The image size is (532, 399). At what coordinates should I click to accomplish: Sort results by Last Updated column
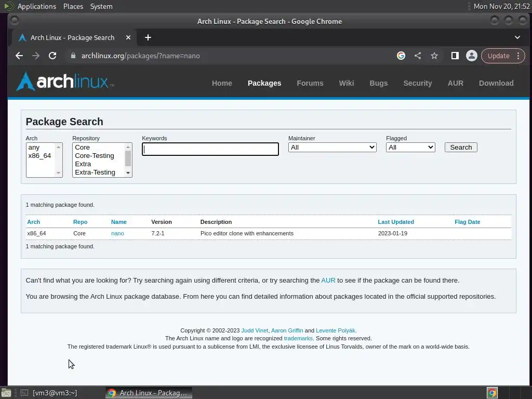[x=396, y=222]
